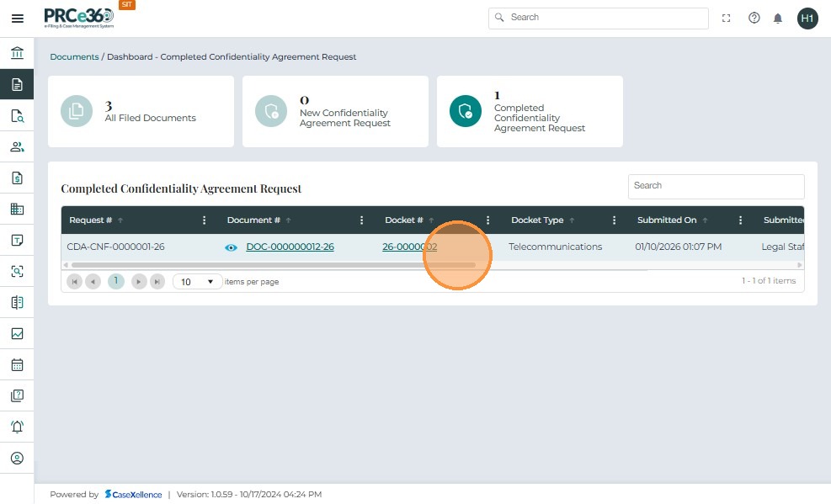This screenshot has width=831, height=504.
Task: Open Request # column options menu
Action: (x=204, y=220)
